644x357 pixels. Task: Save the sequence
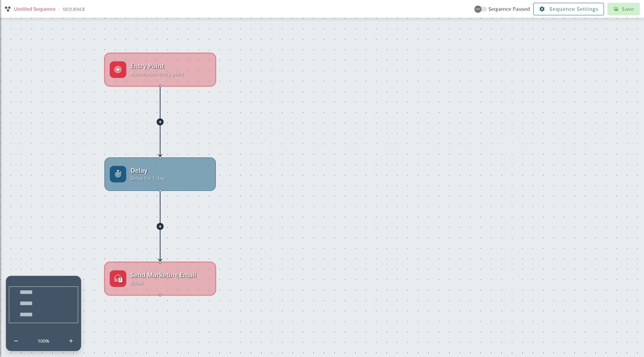click(623, 9)
